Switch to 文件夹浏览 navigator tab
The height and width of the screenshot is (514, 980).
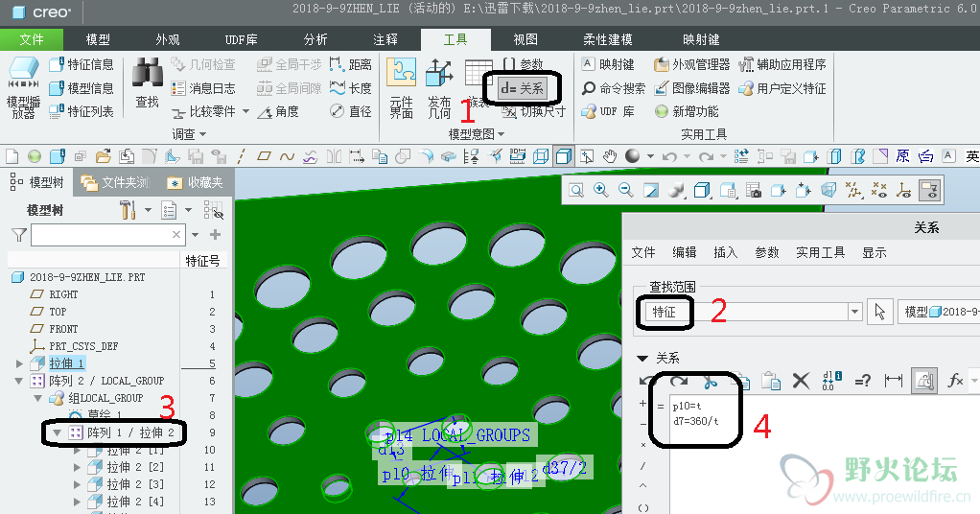(x=116, y=182)
